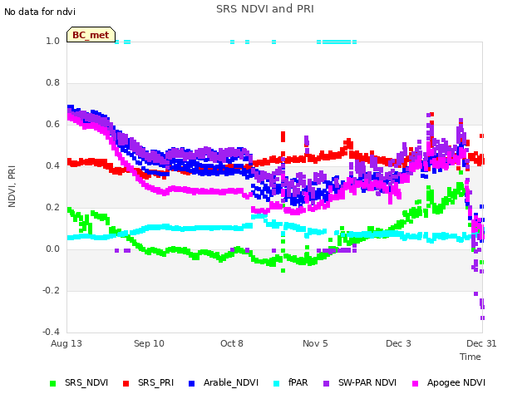The image size is (532, 399).
Task: Toggle the SW-PAR NDVI legend entry
Action: (x=360, y=383)
